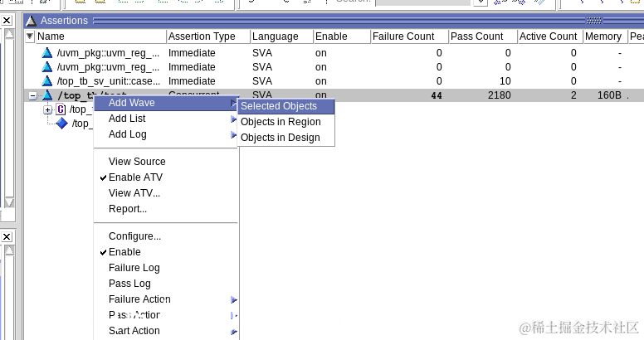
Task: Sort by the Active Count column header
Action: (x=550, y=36)
